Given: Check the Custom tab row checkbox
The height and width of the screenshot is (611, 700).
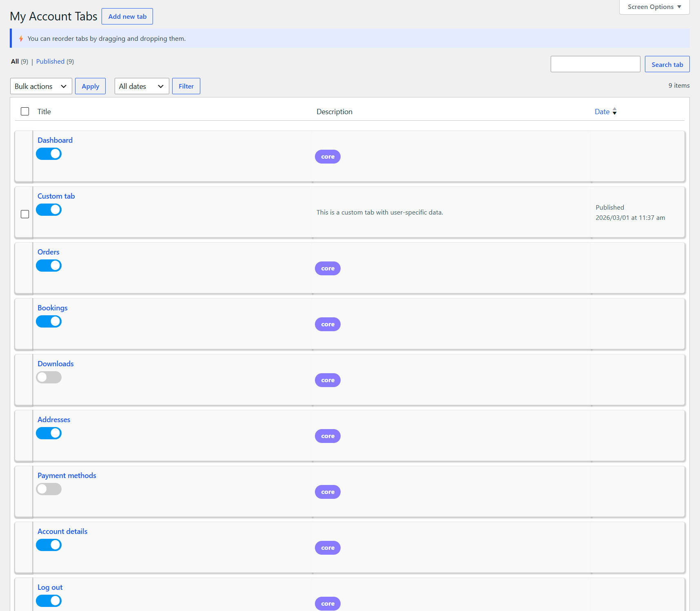Looking at the screenshot, I should [25, 214].
